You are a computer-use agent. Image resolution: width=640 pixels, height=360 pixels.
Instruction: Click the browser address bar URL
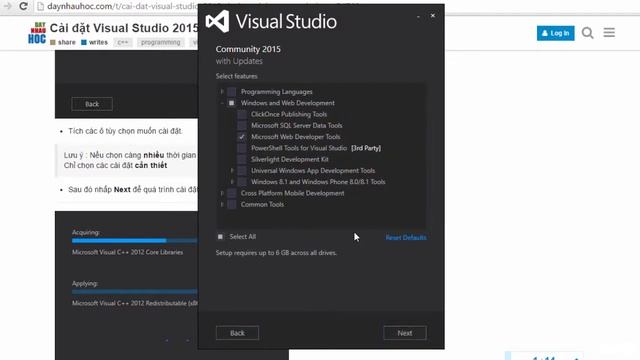point(122,7)
